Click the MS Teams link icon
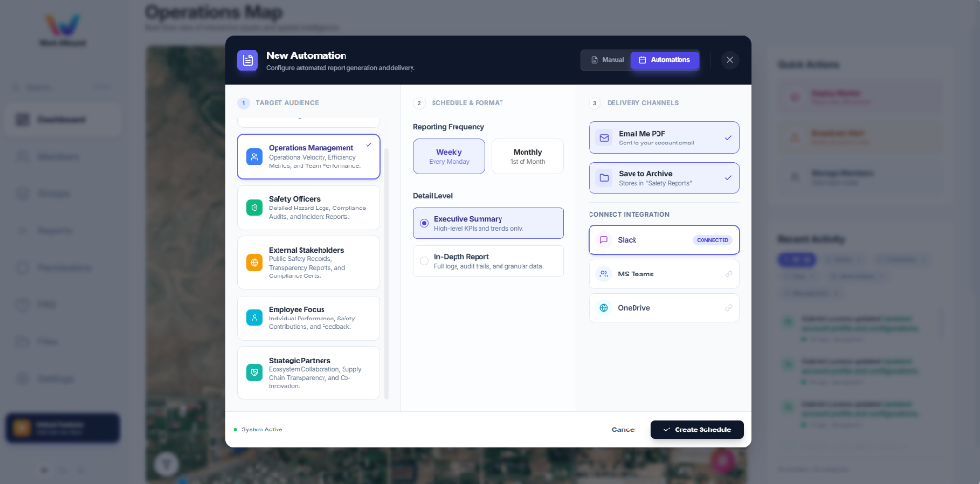Image resolution: width=980 pixels, height=484 pixels. click(x=728, y=274)
